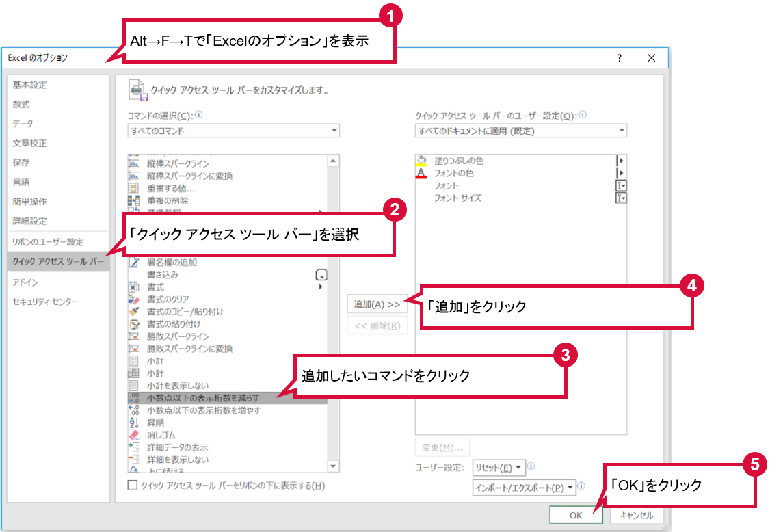Click the 小数点以下の表示桁数を増やす icon
Viewport: 770px width, 532px height.
click(x=134, y=410)
